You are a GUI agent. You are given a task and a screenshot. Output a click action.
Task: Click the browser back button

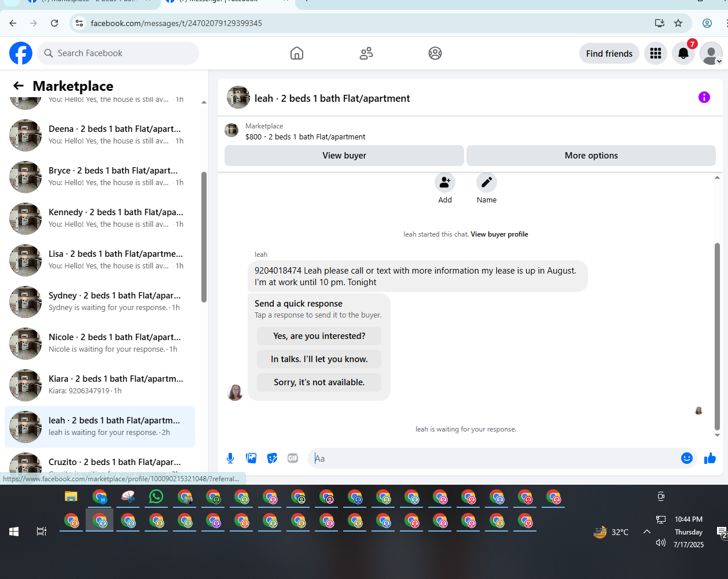pos(13,23)
